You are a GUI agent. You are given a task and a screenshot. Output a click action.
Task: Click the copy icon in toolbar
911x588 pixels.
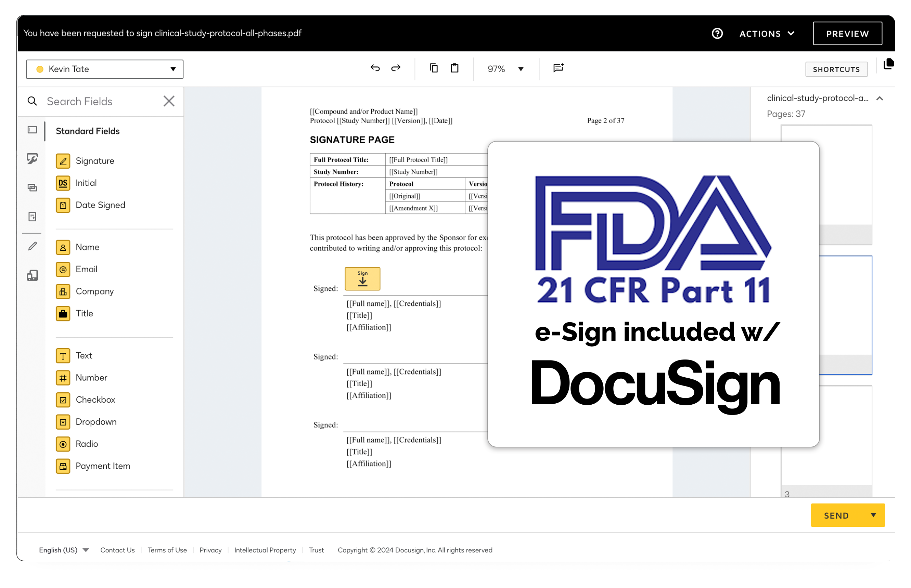tap(434, 68)
